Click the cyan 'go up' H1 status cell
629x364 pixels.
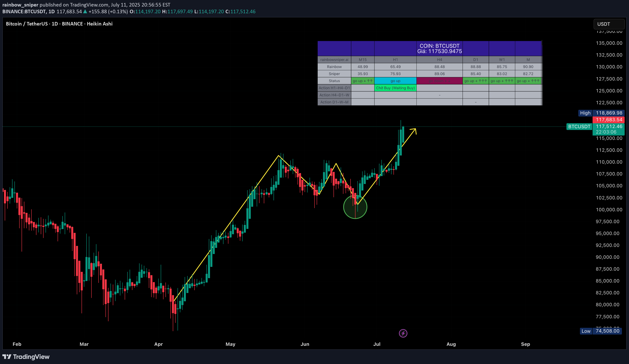click(395, 81)
